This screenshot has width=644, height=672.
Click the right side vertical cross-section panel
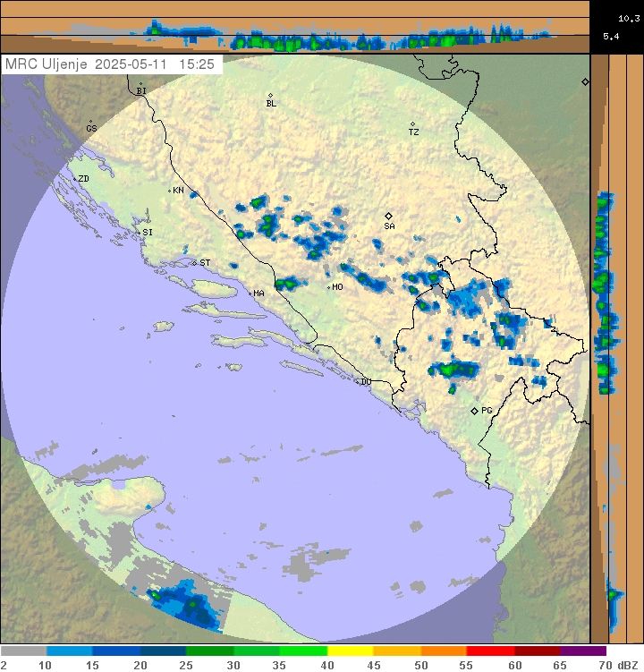point(617,348)
